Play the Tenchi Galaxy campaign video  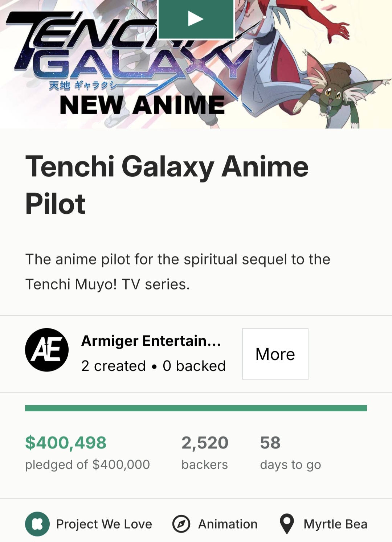pyautogui.click(x=196, y=19)
